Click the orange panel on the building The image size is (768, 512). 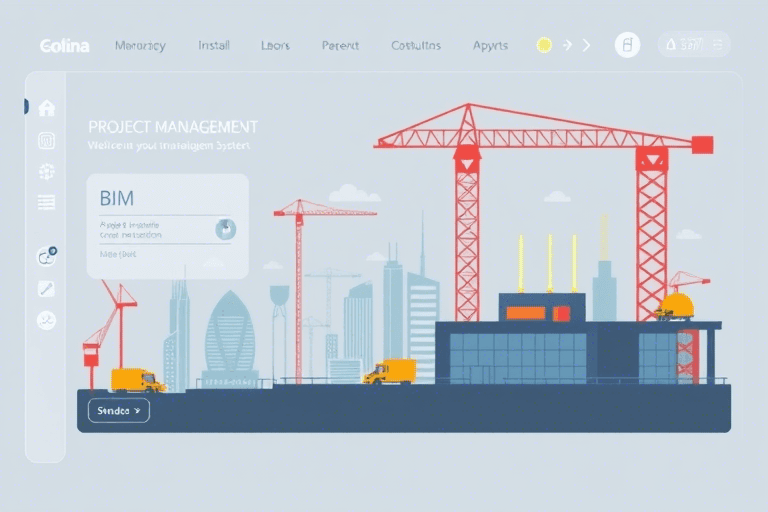[526, 313]
